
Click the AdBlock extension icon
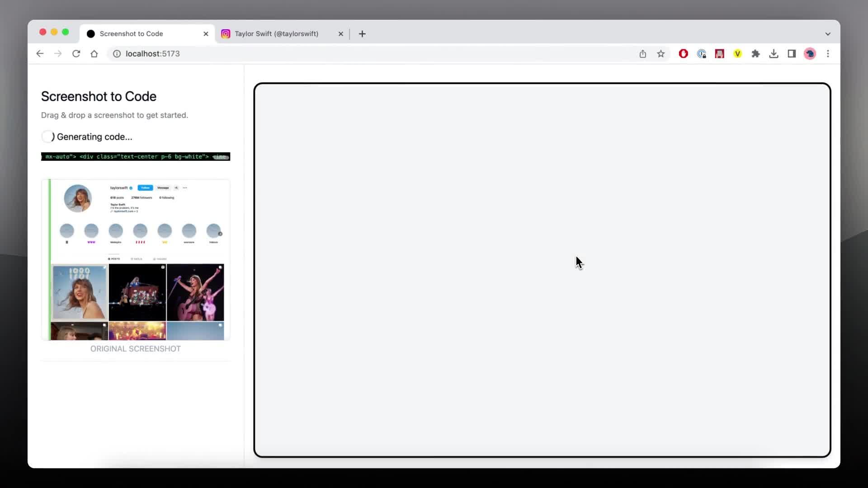point(684,53)
